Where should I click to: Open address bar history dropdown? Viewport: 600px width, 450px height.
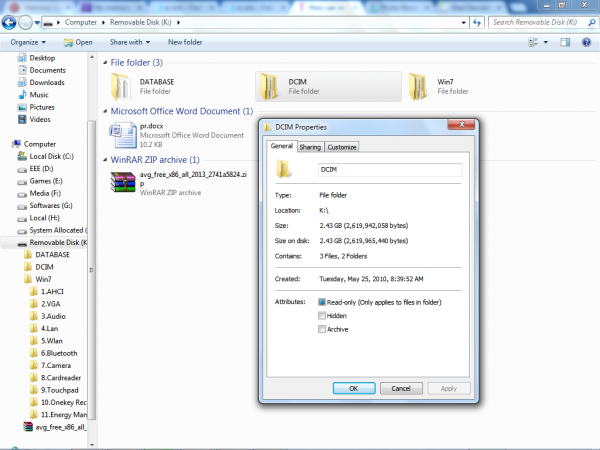[463, 23]
